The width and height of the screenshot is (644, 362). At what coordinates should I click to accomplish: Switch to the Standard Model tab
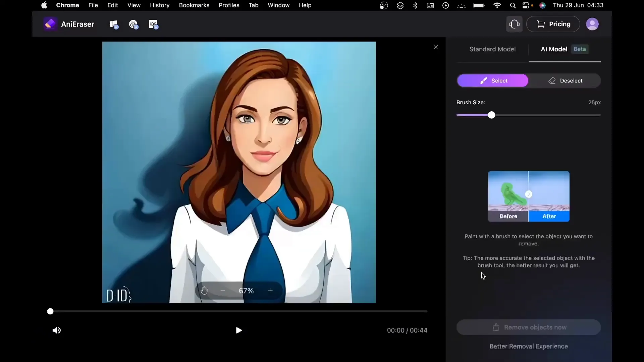[492, 49]
